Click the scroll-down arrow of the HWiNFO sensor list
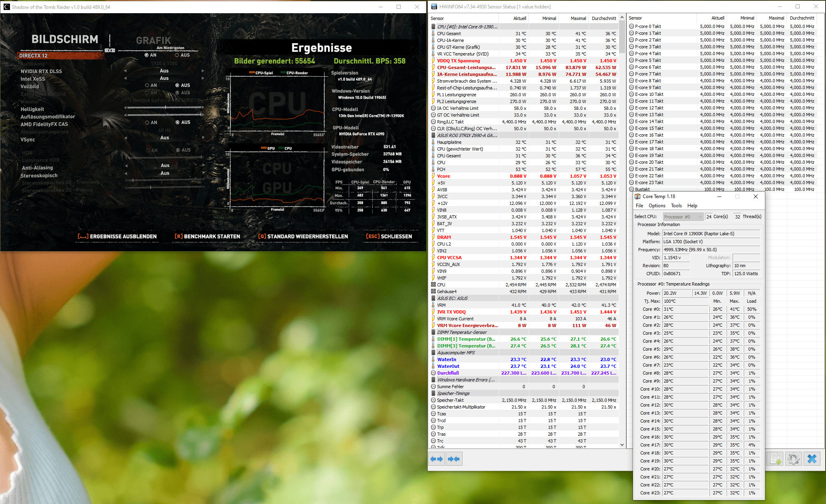 click(x=622, y=444)
